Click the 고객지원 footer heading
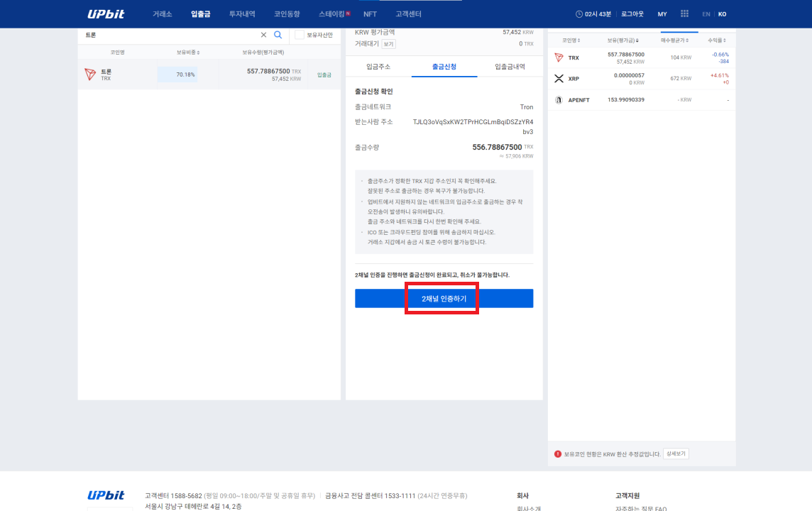Screen dimensions: 812x511 [x=627, y=495]
